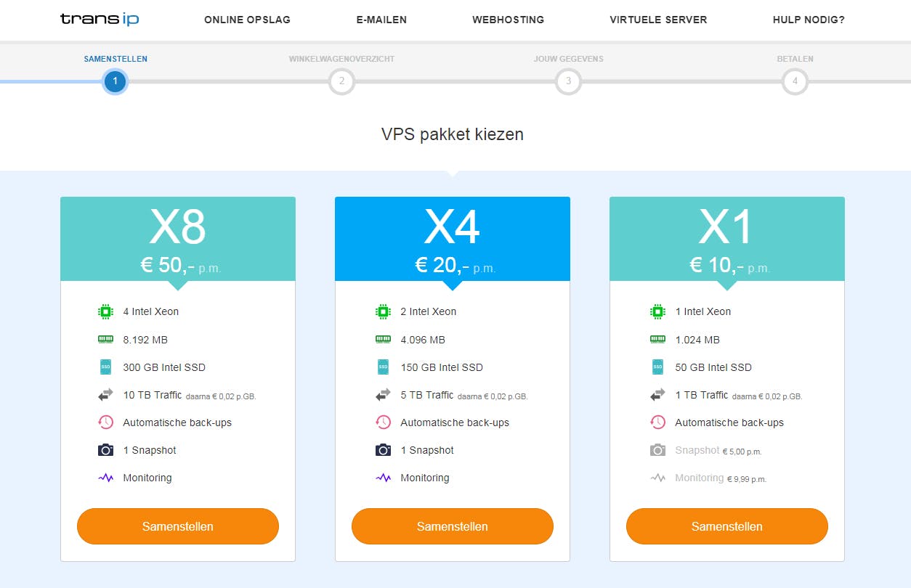
Task: Jump to step 3 Jouw Gegevens circle
Action: coord(568,81)
